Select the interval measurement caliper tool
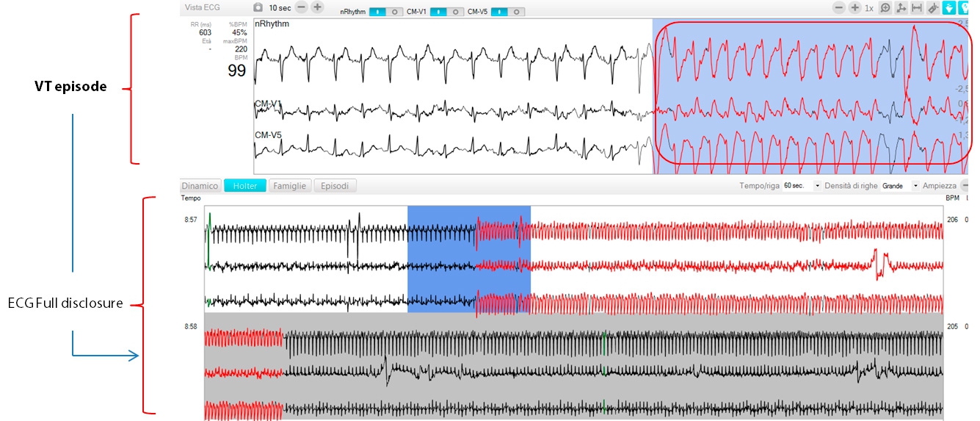 (917, 7)
